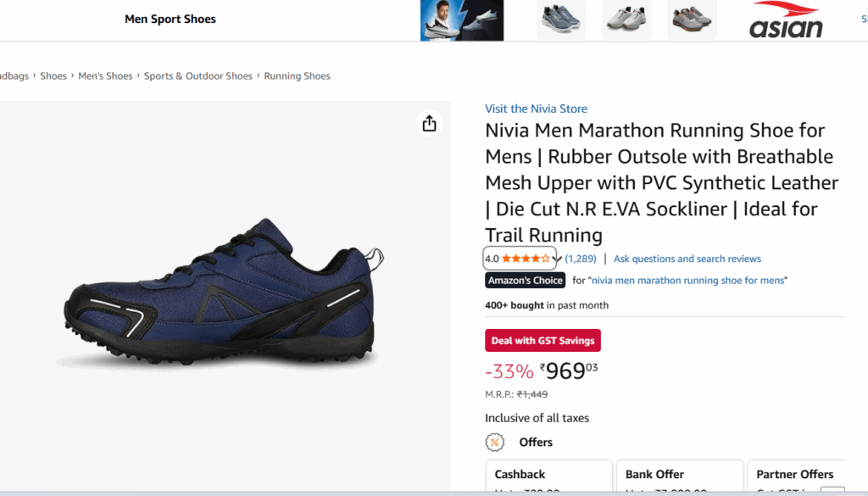Viewport: 868px width, 496px height.
Task: Visit the Nivia Store link
Action: (536, 109)
